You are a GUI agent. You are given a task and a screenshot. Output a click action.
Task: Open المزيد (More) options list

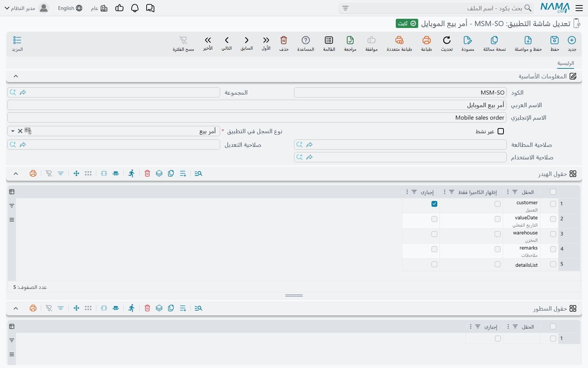[x=17, y=40]
